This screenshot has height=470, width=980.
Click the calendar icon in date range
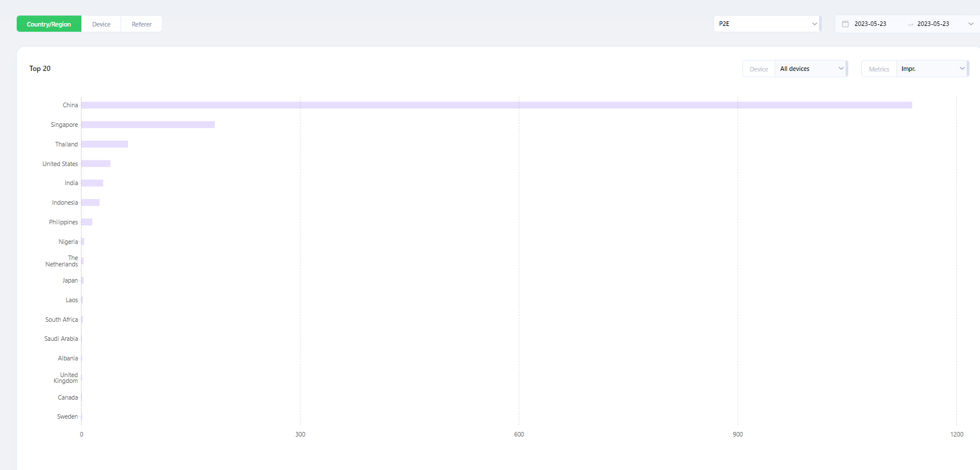[x=845, y=24]
